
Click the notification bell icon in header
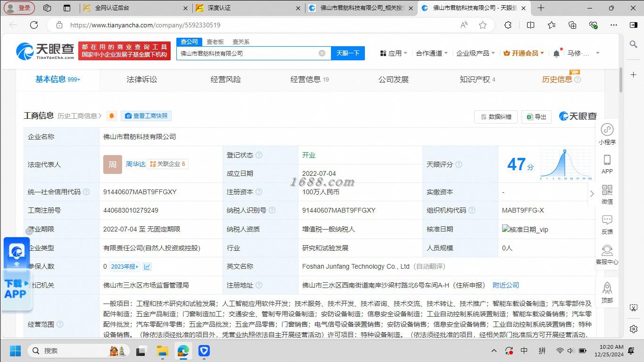(556, 53)
